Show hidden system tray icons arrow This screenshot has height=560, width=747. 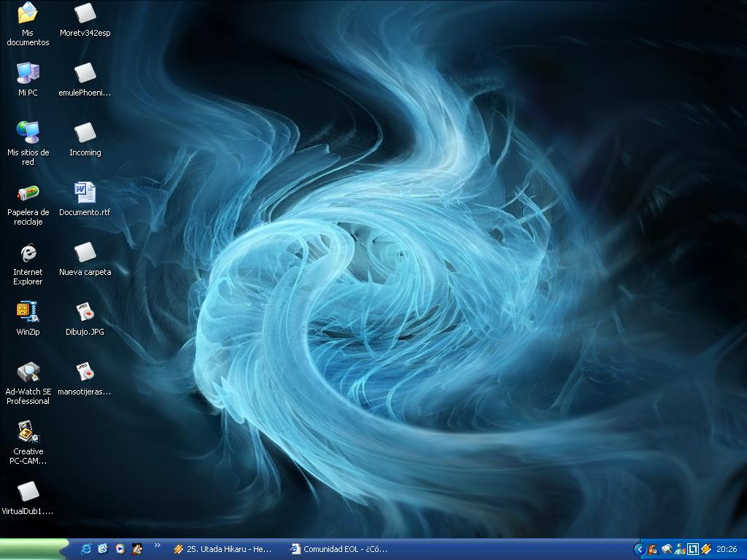pyautogui.click(x=640, y=549)
